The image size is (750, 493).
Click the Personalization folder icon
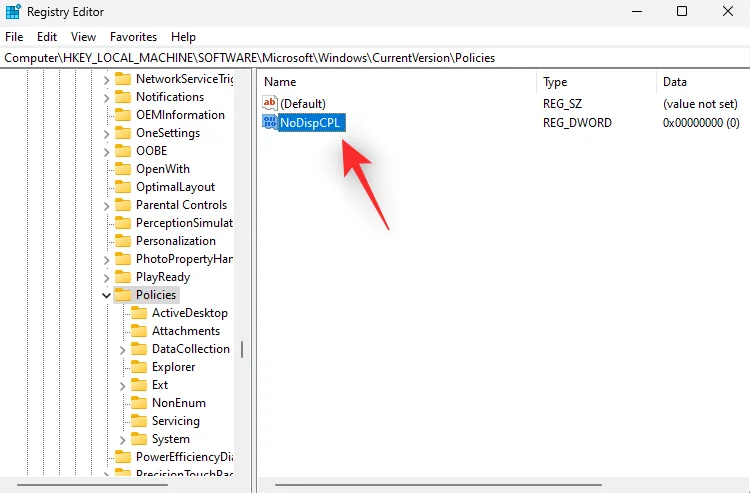click(123, 241)
